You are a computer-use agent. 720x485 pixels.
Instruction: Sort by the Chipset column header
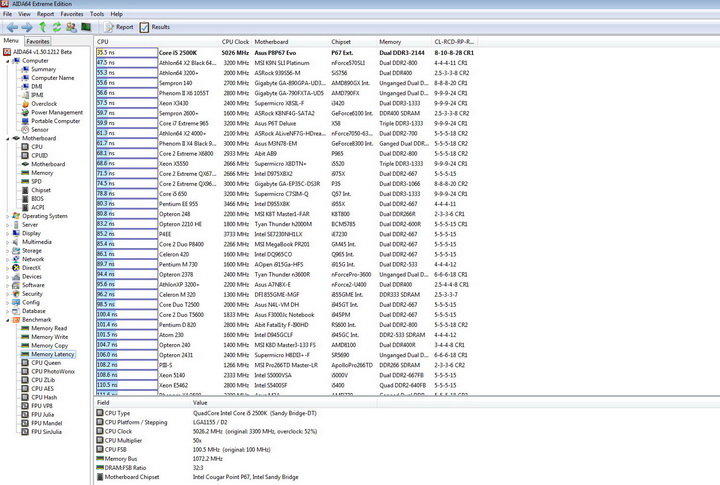[353, 42]
